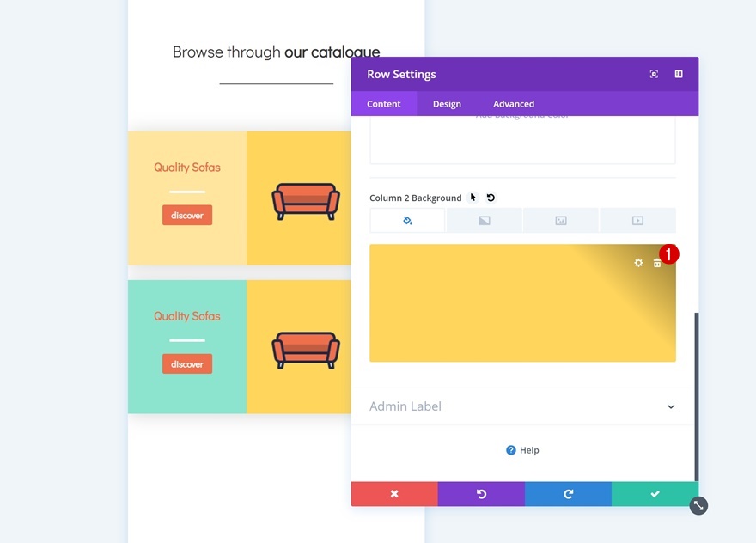Click the Column 2 Background label

coord(415,198)
